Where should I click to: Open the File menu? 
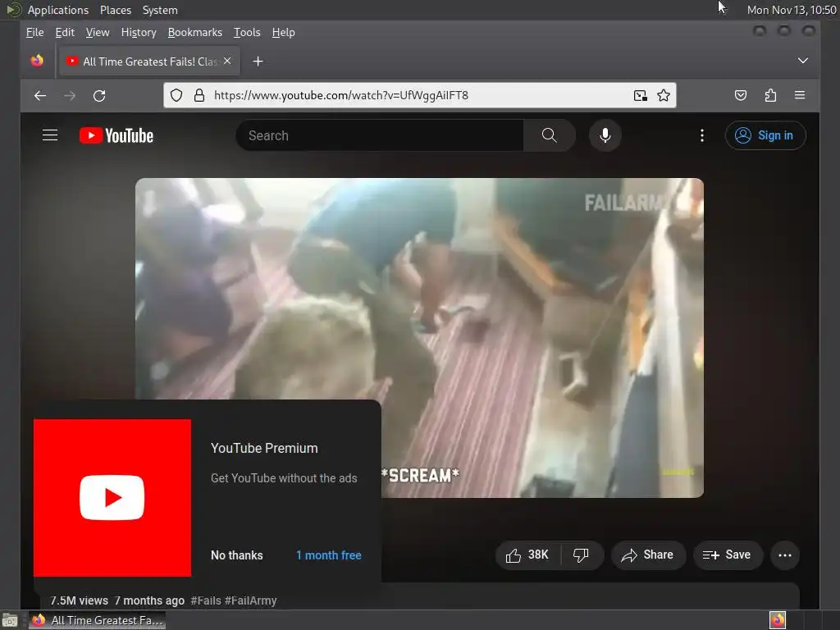34,33
